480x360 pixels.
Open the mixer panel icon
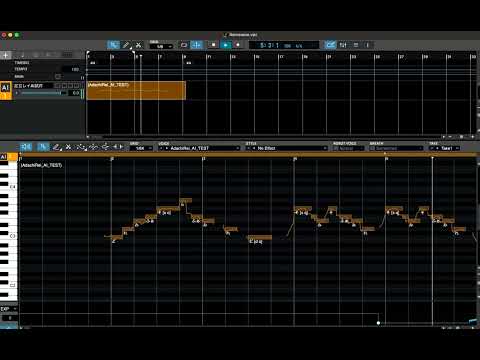pos(343,45)
